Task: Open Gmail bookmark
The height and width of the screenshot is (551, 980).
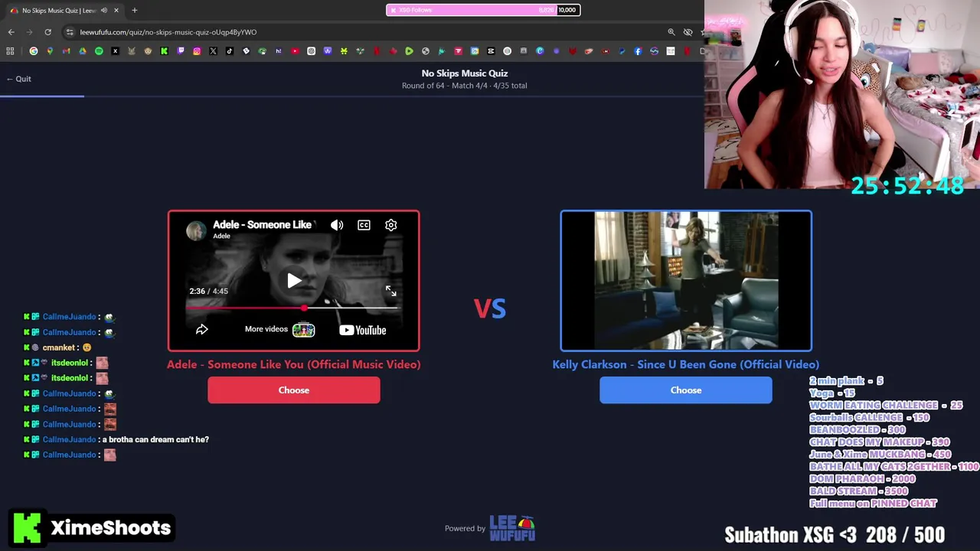Action: 66,51
